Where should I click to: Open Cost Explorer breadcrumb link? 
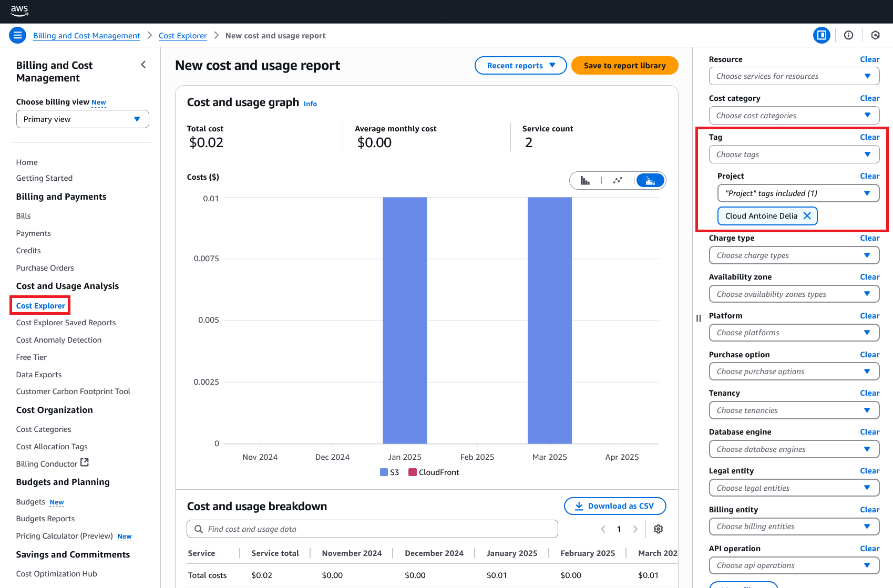pos(183,36)
